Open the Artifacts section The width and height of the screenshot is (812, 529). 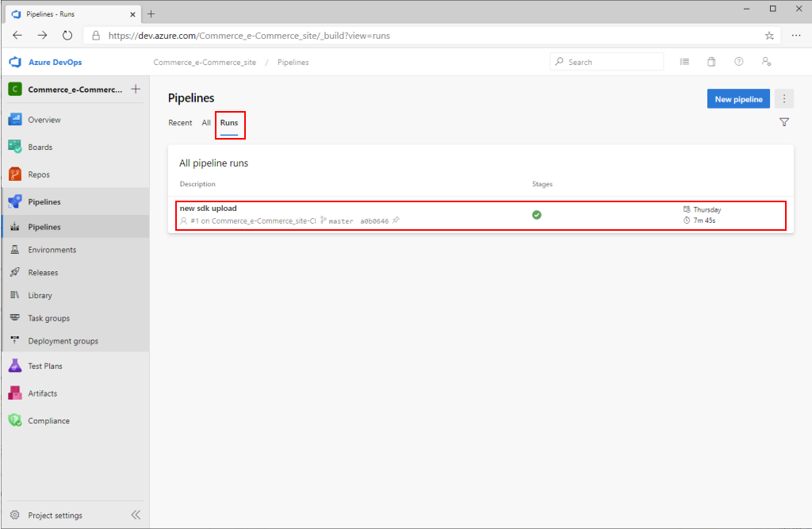click(x=41, y=393)
